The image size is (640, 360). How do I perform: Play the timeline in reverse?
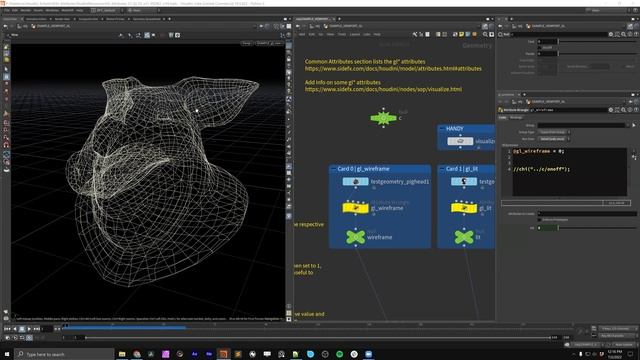(15, 329)
